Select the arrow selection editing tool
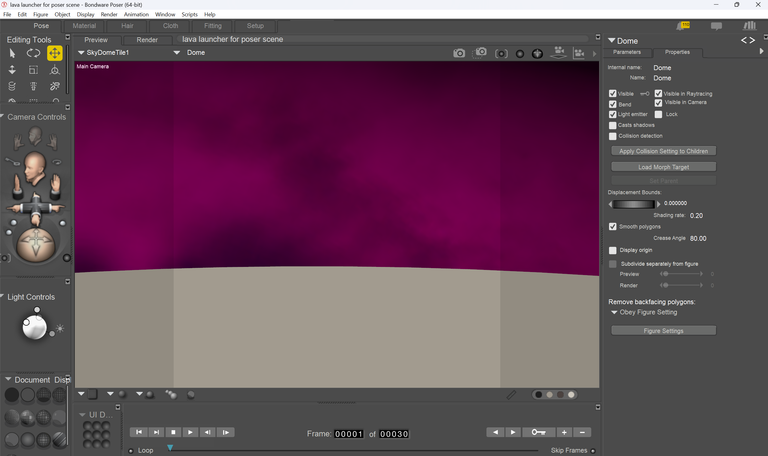The height and width of the screenshot is (456, 768). tap(12, 53)
